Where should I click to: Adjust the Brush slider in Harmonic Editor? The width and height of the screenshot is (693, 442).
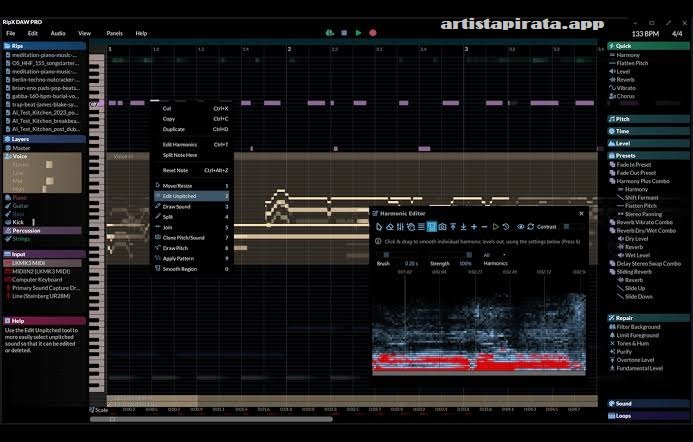[x=397, y=255]
